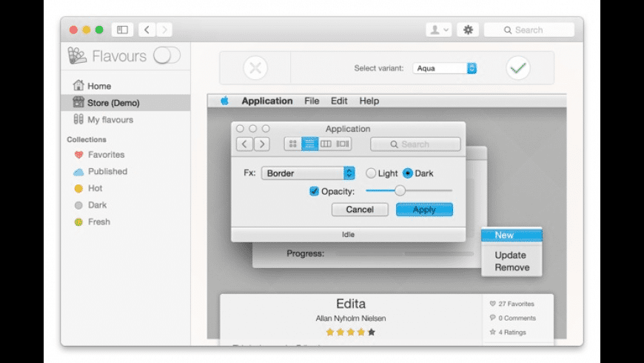
Task: Toggle the sidebar view button
Action: 122,30
